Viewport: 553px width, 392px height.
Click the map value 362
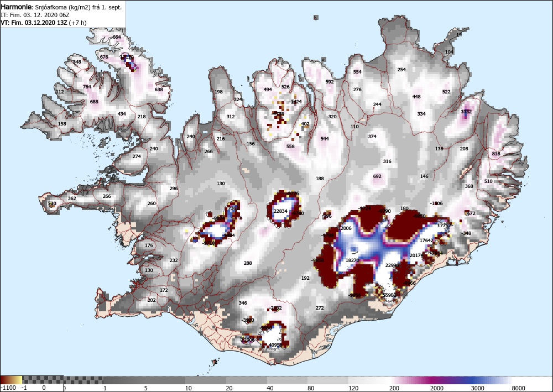click(72, 198)
